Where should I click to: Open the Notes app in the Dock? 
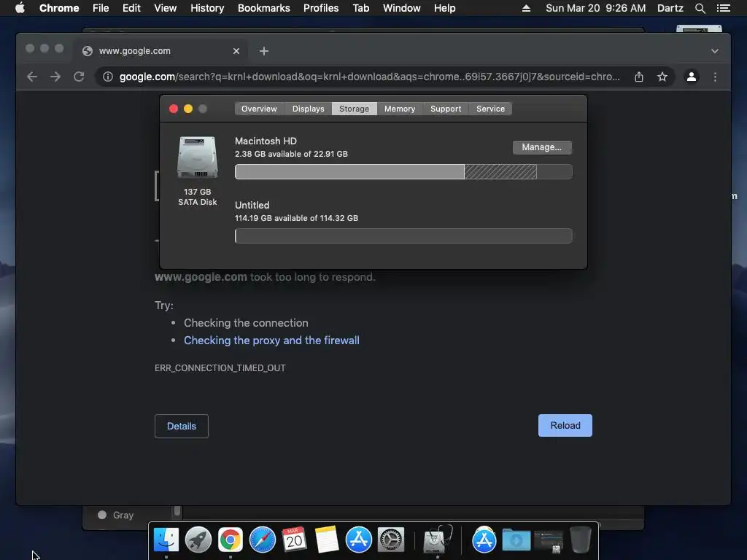tap(326, 540)
